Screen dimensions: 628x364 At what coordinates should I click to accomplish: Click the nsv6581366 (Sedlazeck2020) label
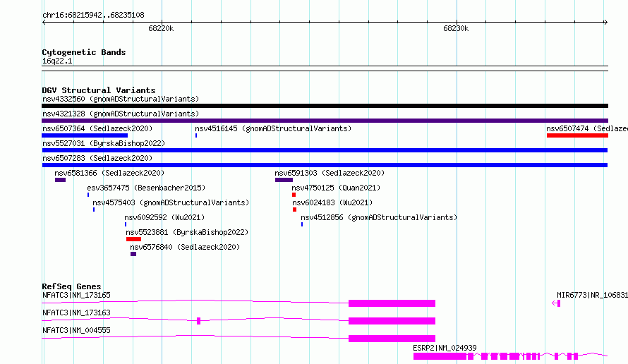point(109,173)
